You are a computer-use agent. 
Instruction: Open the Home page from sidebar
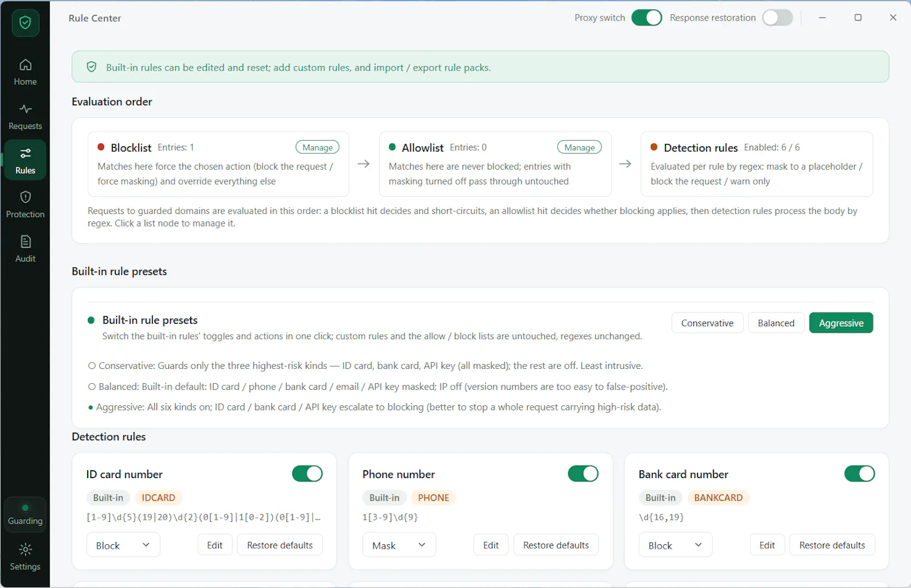[x=25, y=72]
